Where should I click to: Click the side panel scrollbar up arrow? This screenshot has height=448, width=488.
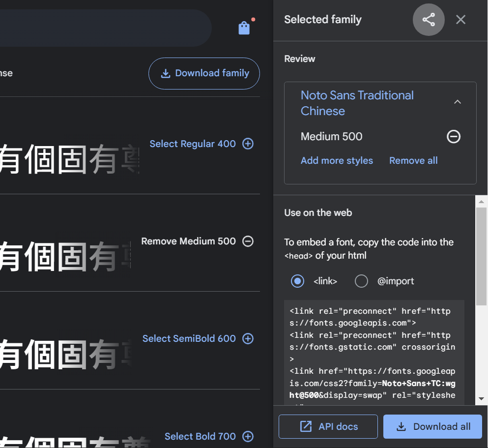point(481,202)
